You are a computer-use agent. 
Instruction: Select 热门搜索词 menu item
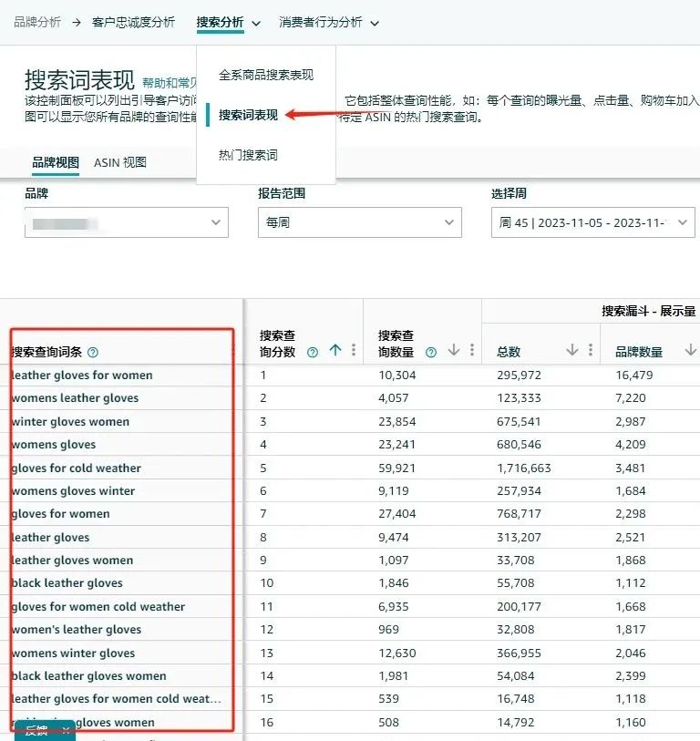[x=248, y=155]
